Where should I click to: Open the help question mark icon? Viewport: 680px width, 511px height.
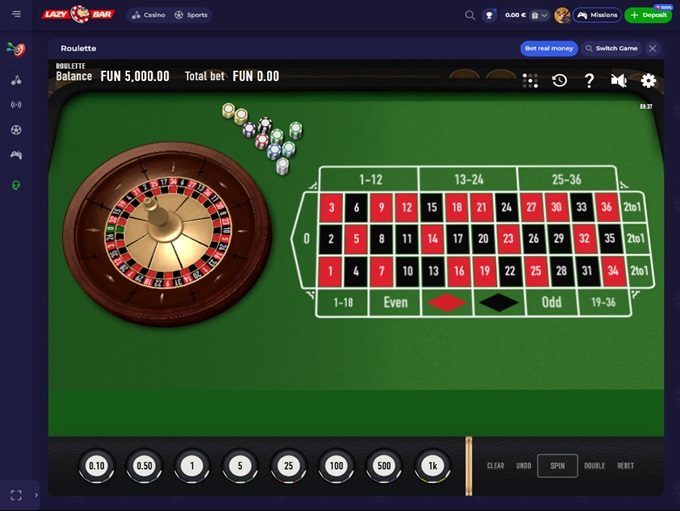point(589,81)
